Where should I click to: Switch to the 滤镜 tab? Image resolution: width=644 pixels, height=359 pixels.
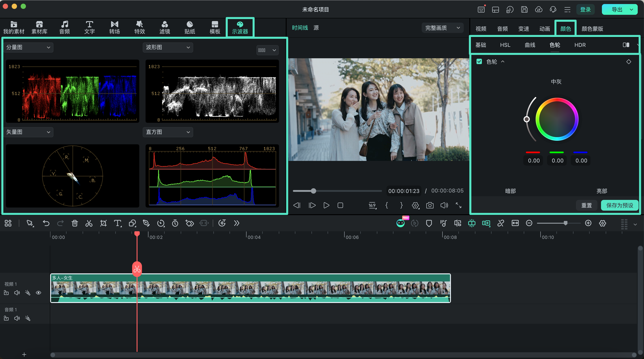click(x=165, y=27)
